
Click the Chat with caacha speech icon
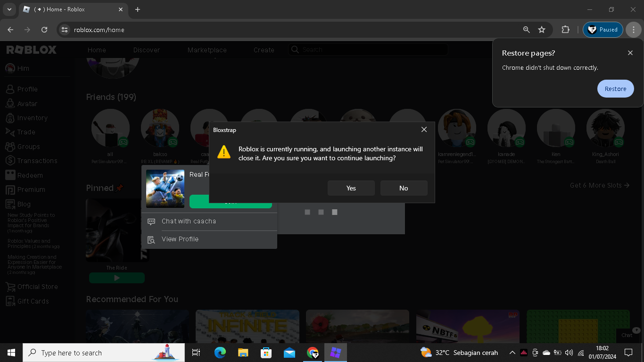(151, 222)
